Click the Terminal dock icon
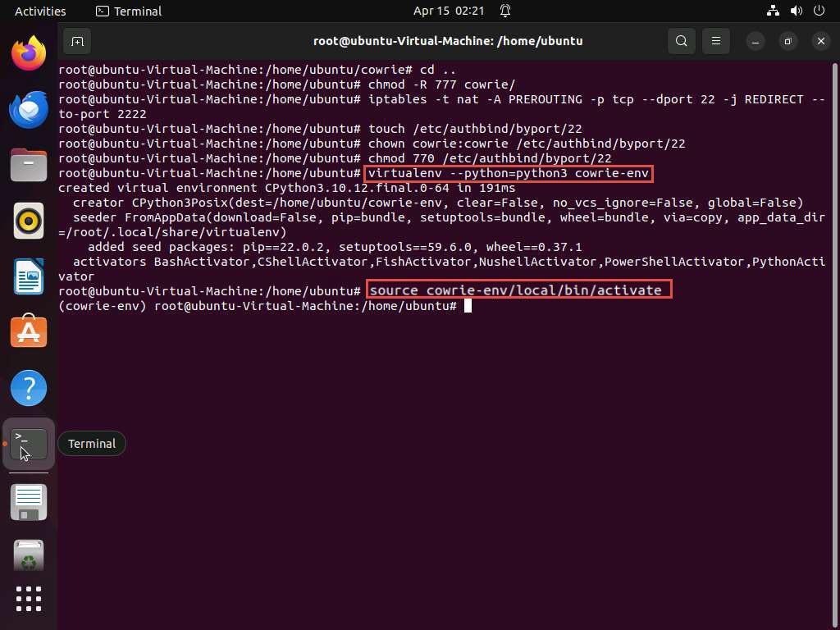840x630 pixels. 29,445
